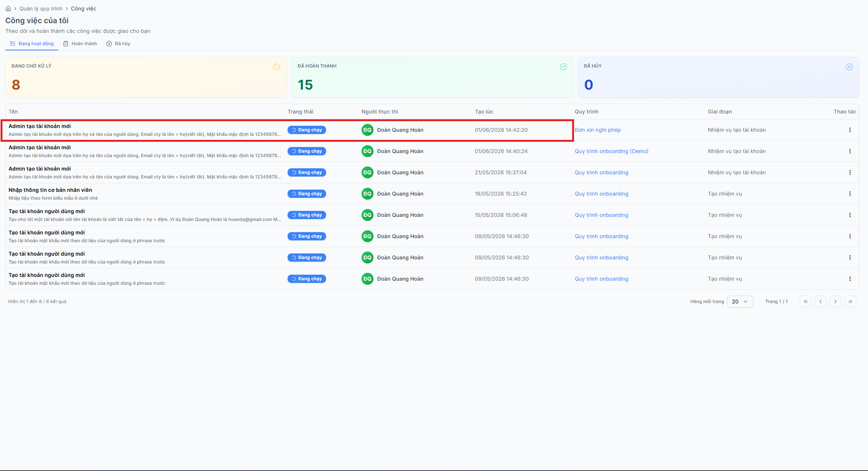The height and width of the screenshot is (471, 868).
Task: Click check-circle icon on Đã hoàn thành card
Action: pyautogui.click(x=563, y=67)
